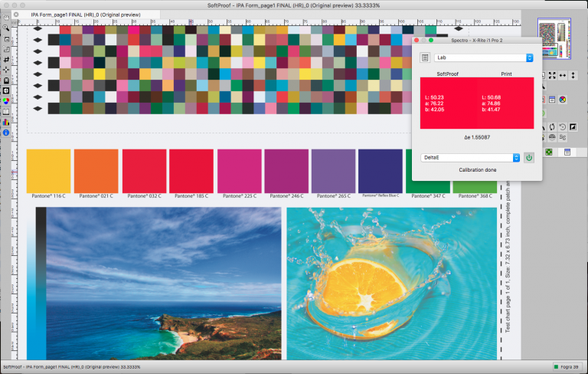Viewport: 588px width, 374px height.
Task: Select the crop tool in left toolbar
Action: (6, 59)
